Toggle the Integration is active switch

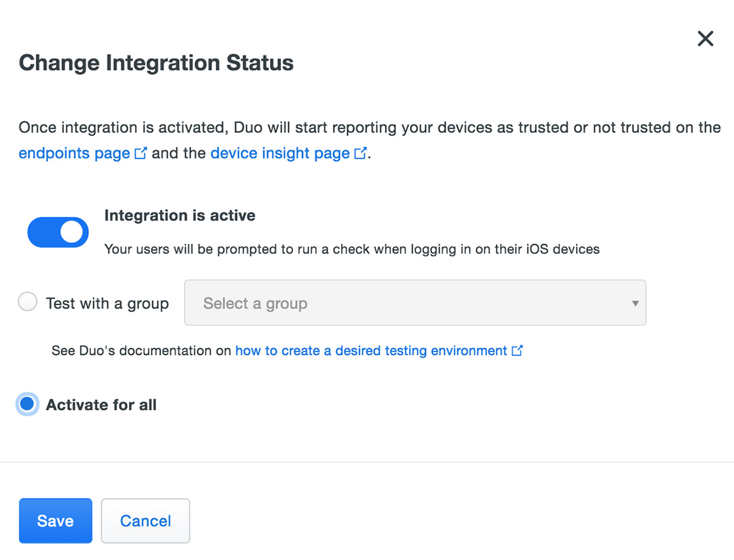pyautogui.click(x=58, y=232)
